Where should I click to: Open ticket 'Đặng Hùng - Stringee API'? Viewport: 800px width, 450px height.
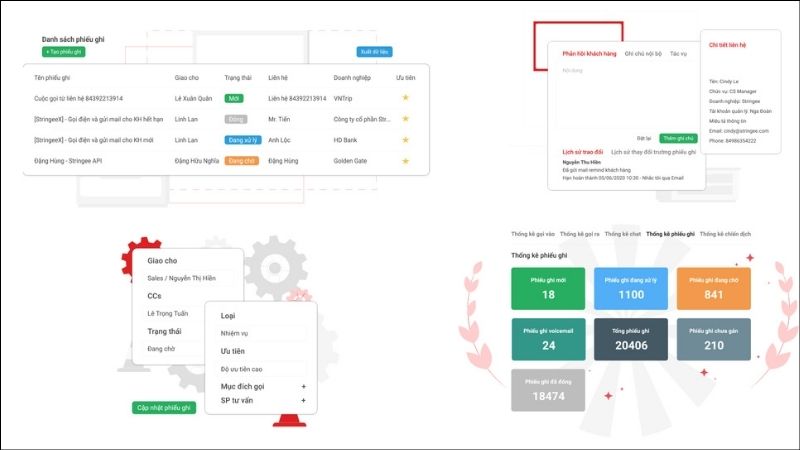point(68,161)
